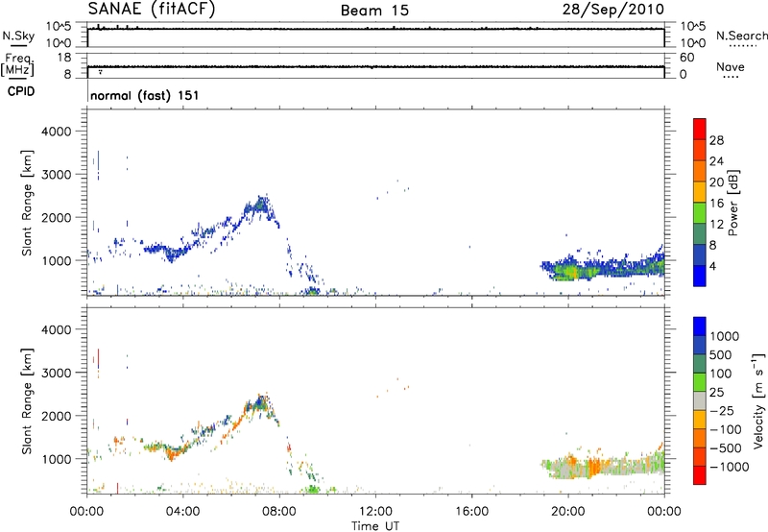Screen dimensions: 768x532
Task: Click the Time UT axis title
Action: [x=375, y=526]
